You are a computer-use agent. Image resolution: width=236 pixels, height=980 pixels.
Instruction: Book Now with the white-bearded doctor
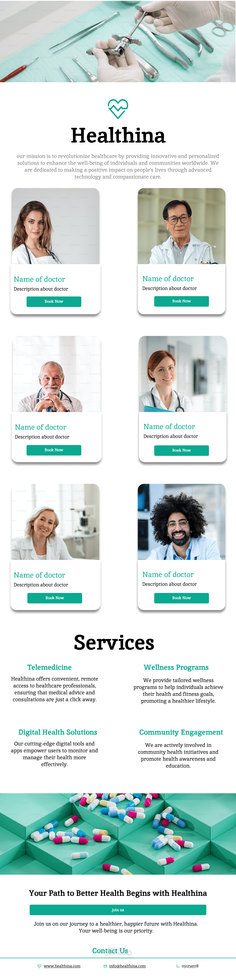(x=54, y=450)
